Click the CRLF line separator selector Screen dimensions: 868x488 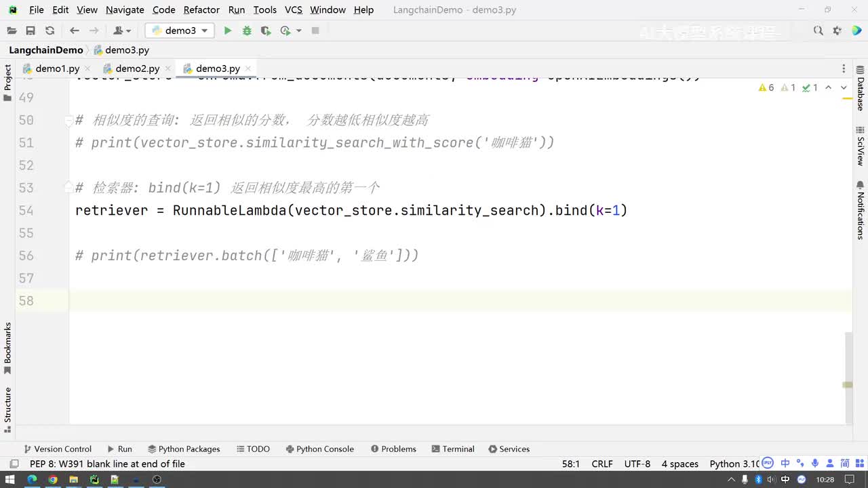click(x=602, y=464)
